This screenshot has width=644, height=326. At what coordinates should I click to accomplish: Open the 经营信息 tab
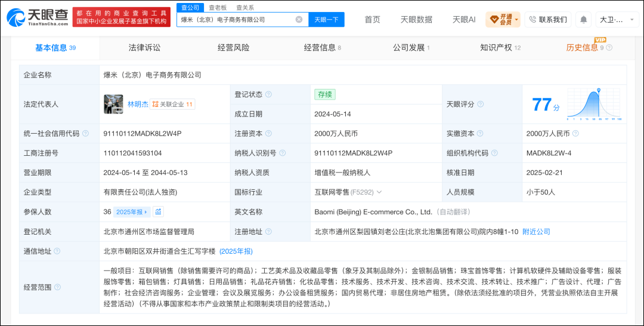(323, 48)
